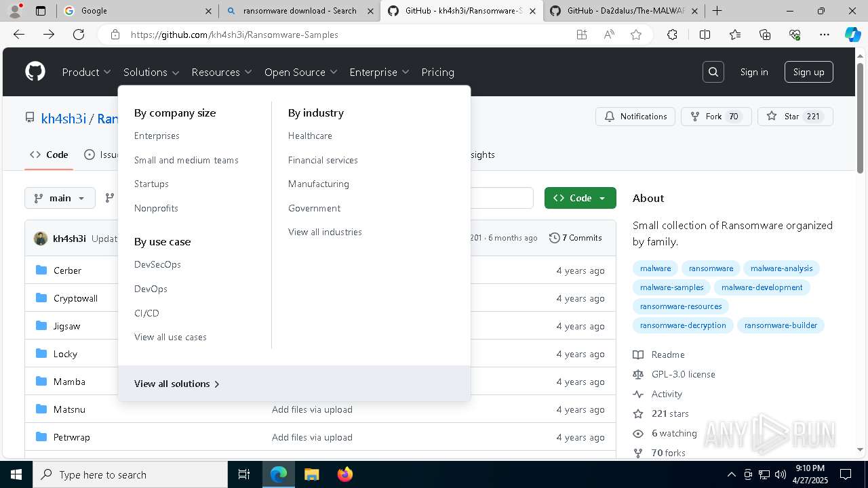Viewport: 868px width, 488px height.
Task: Select Enterprises in the Solutions menu
Action: pos(157,136)
